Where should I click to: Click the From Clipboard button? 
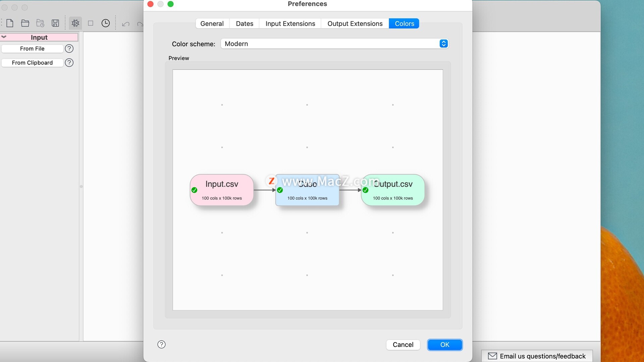(32, 63)
